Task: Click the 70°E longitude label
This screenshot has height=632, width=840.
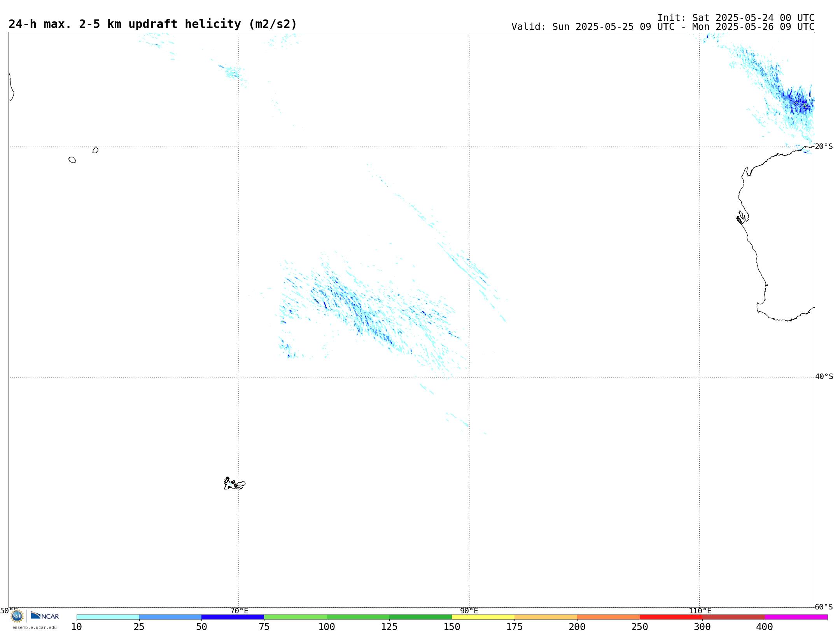Action: click(239, 611)
